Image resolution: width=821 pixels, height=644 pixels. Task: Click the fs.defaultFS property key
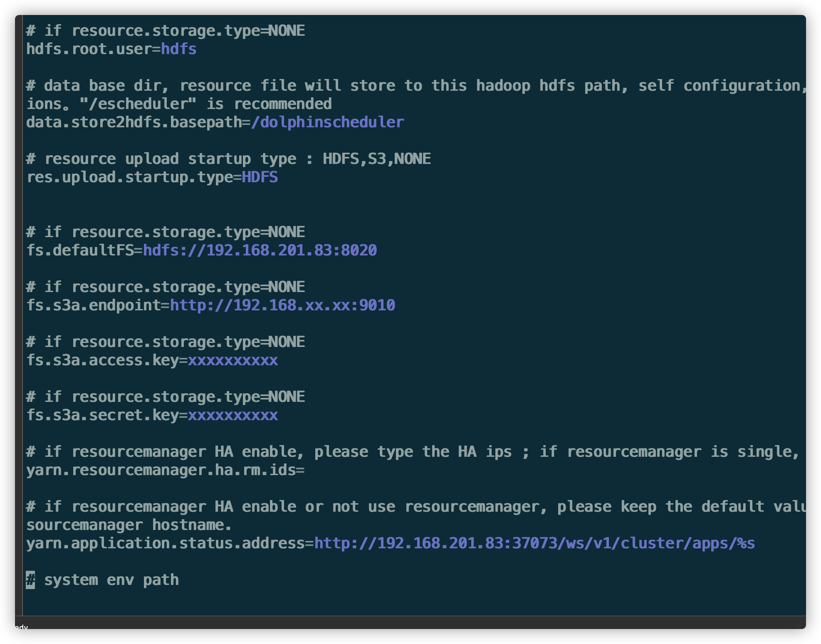tap(80, 250)
